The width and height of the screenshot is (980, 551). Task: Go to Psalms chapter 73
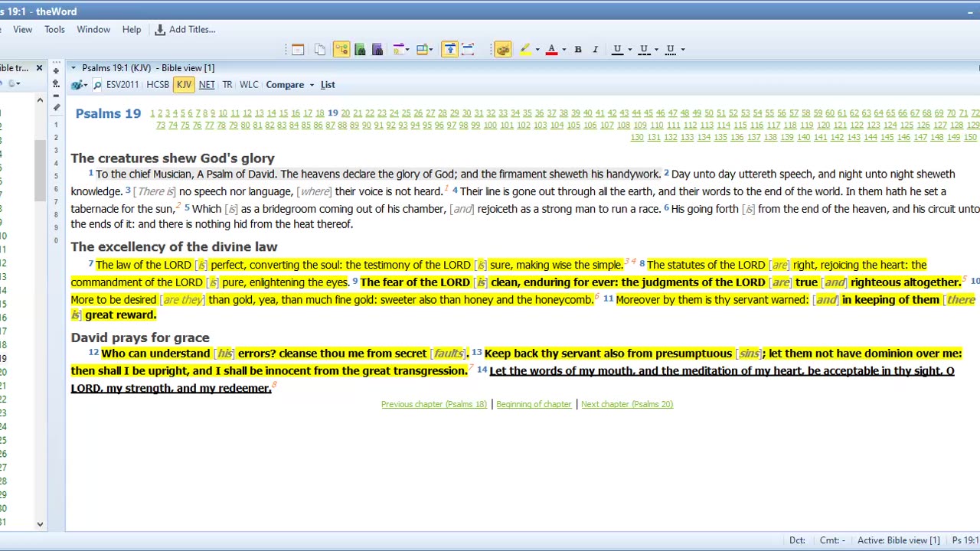click(x=161, y=126)
